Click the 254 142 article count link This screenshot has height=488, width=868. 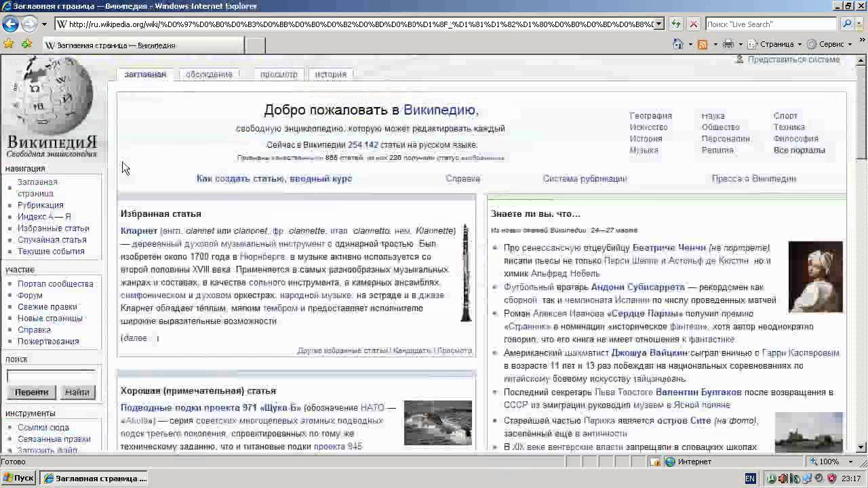click(363, 145)
